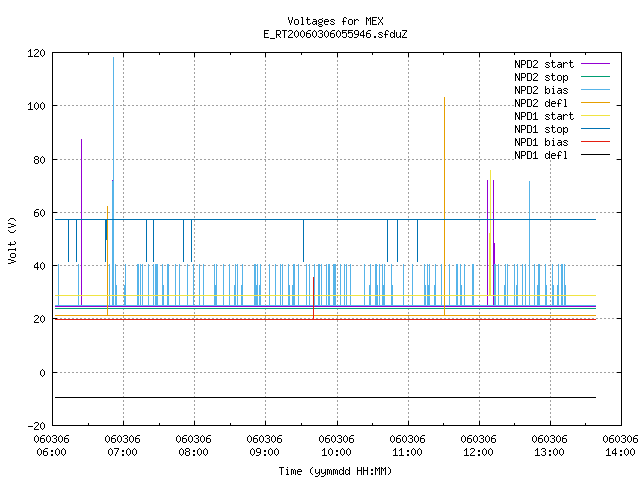Click the 'Volt (V)' y-axis label
The height and width of the screenshot is (480, 640).
[x=12, y=240]
